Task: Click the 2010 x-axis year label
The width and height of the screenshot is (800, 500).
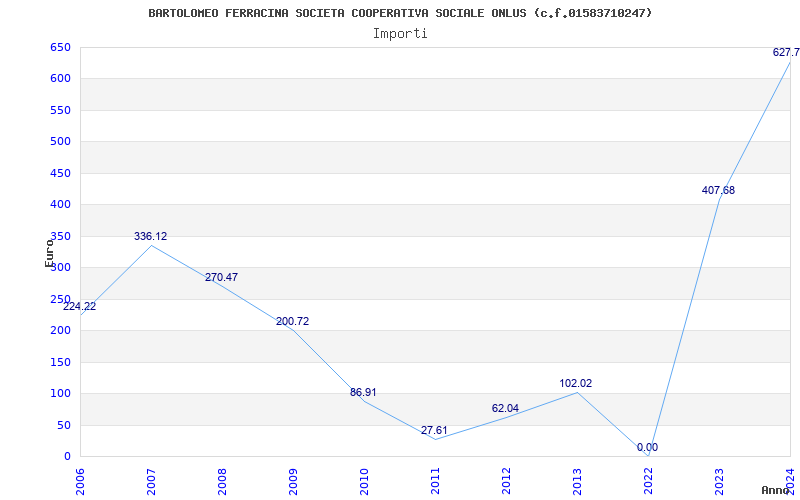Action: [x=364, y=482]
